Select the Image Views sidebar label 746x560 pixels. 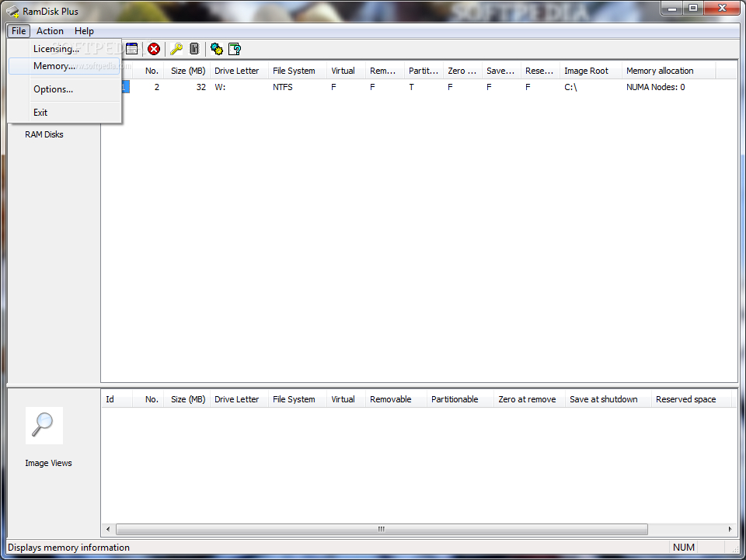pyautogui.click(x=48, y=463)
